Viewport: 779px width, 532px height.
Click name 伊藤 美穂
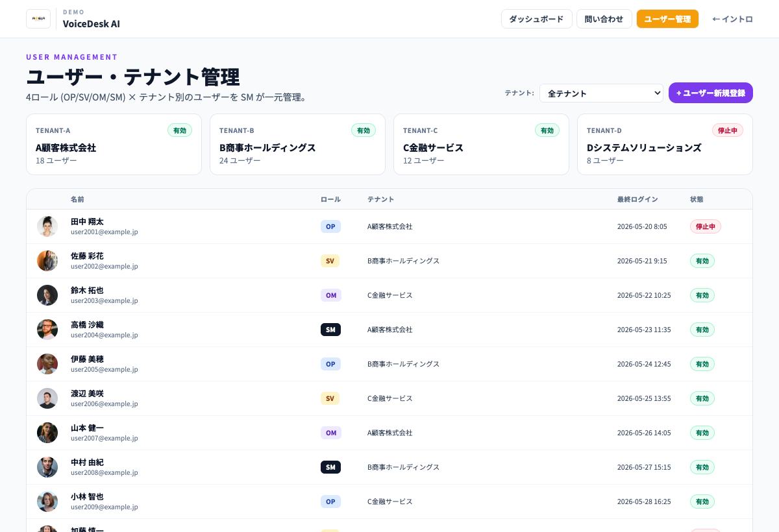[87, 359]
